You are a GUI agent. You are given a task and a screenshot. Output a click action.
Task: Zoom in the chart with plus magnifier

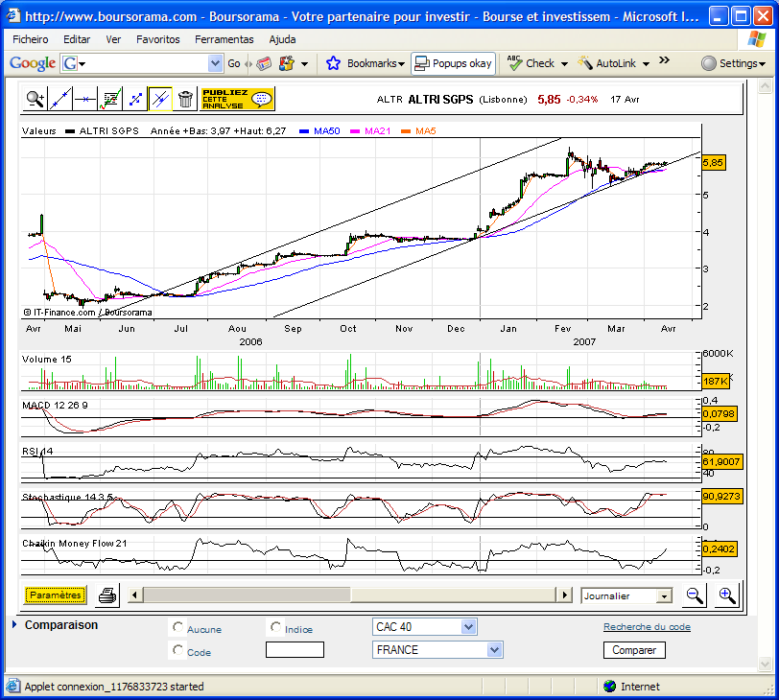pyautogui.click(x=727, y=595)
